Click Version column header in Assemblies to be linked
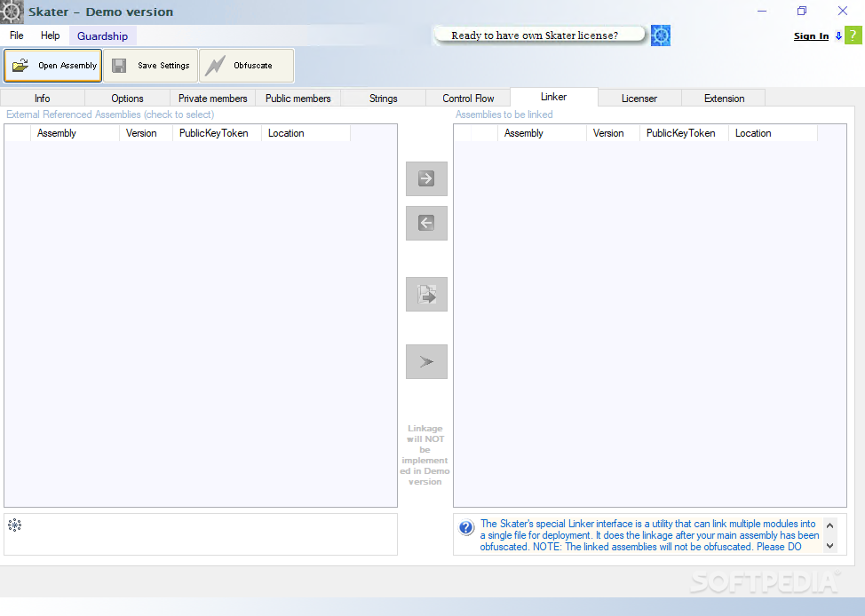The image size is (865, 616). (x=614, y=133)
